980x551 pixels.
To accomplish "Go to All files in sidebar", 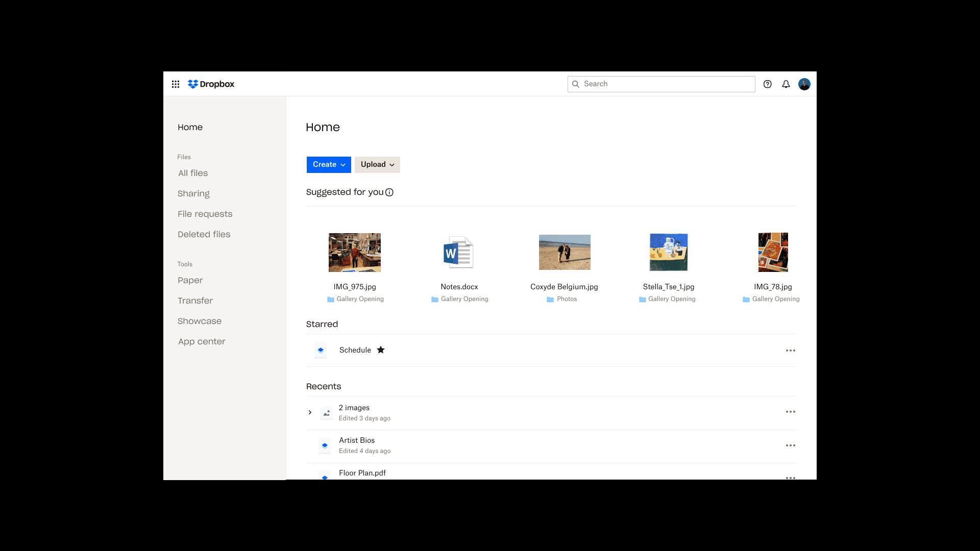I will [193, 173].
